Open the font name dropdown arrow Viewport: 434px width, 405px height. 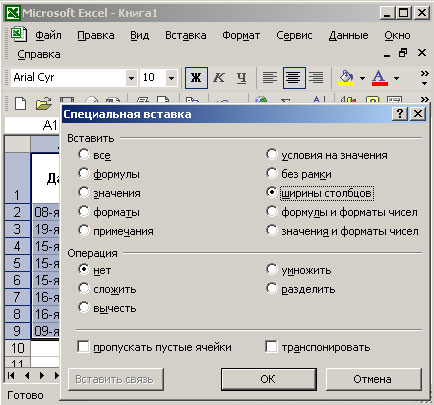(132, 78)
